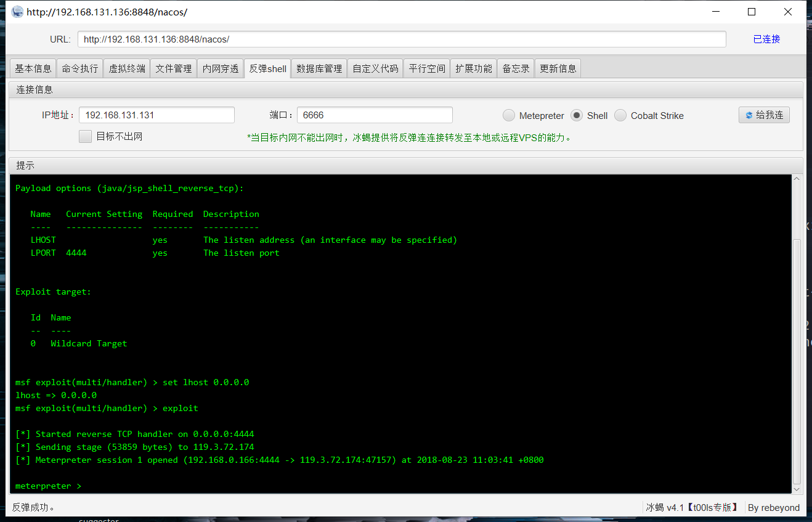Click the 给我连 connect button

[764, 115]
